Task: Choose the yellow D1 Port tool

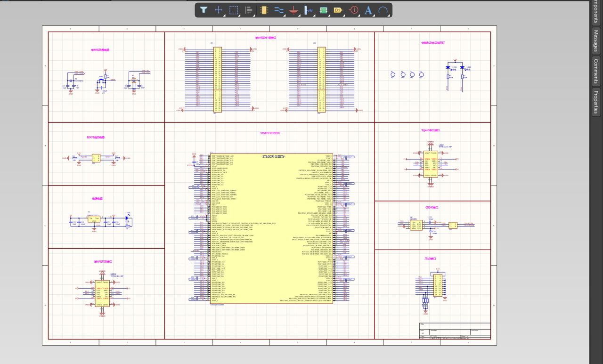Action: pos(338,10)
